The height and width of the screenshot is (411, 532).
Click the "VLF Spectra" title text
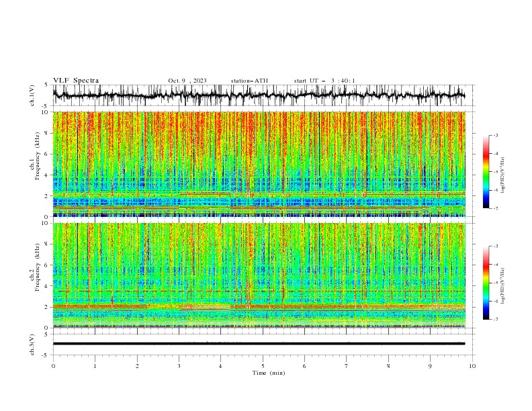pos(76,81)
